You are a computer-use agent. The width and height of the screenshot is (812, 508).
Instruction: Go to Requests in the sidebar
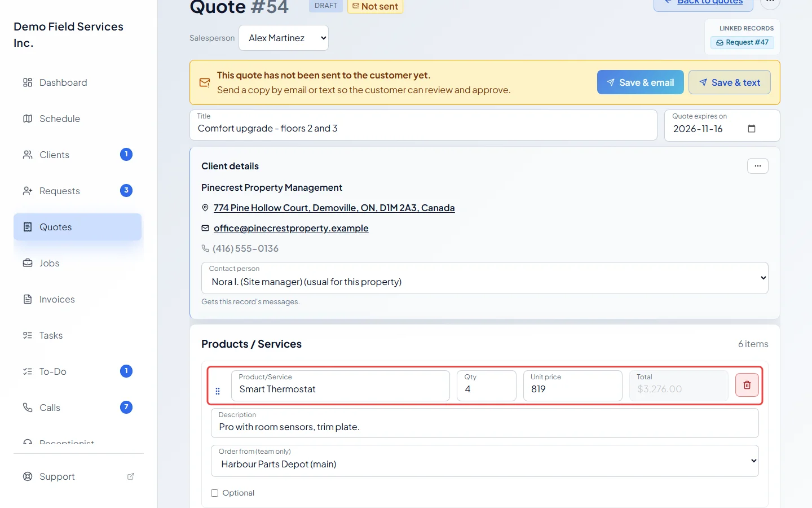78,191
